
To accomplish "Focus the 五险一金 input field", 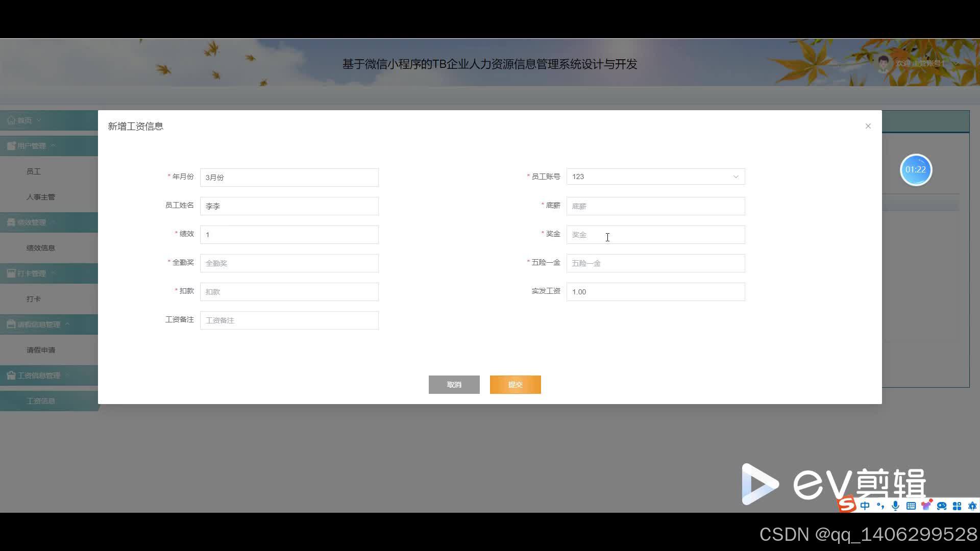I will click(655, 263).
